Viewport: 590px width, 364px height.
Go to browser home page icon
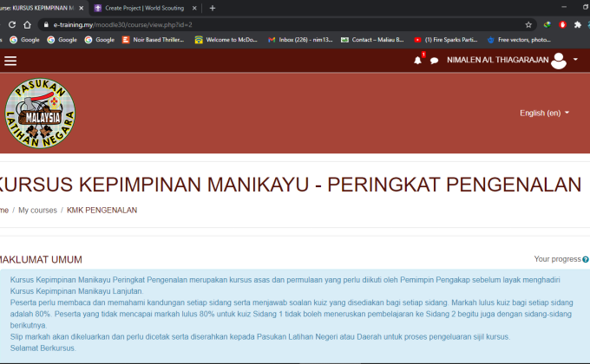point(27,25)
